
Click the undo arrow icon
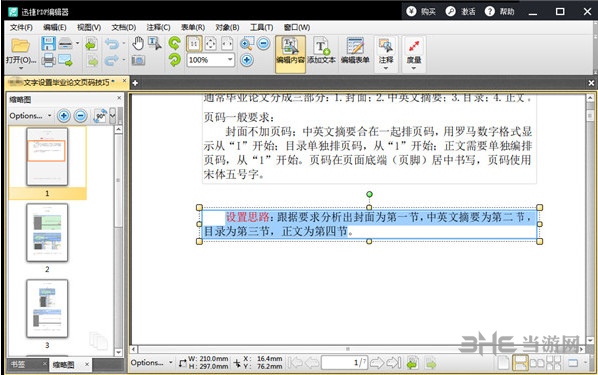tap(112, 44)
